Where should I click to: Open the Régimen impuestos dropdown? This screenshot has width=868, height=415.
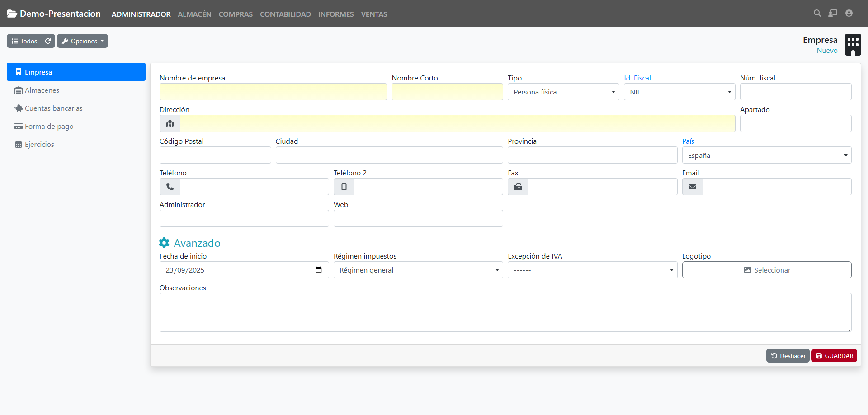[x=418, y=270]
